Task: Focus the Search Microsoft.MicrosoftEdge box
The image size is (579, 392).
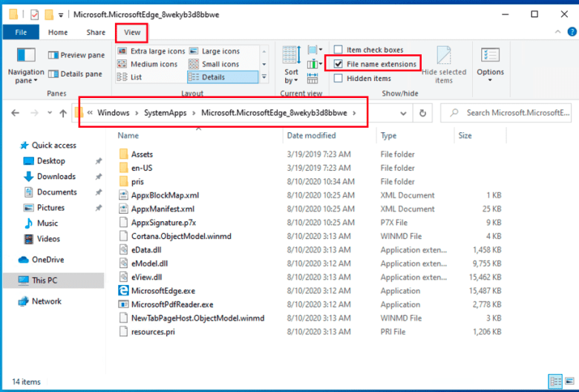Action: tap(506, 113)
